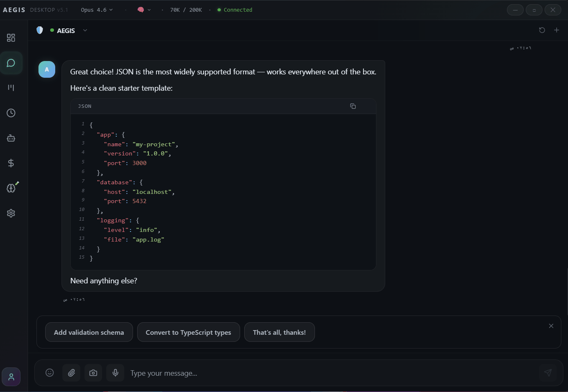This screenshot has width=568, height=392.
Task: Attach a file with paperclip icon
Action: tap(72, 373)
